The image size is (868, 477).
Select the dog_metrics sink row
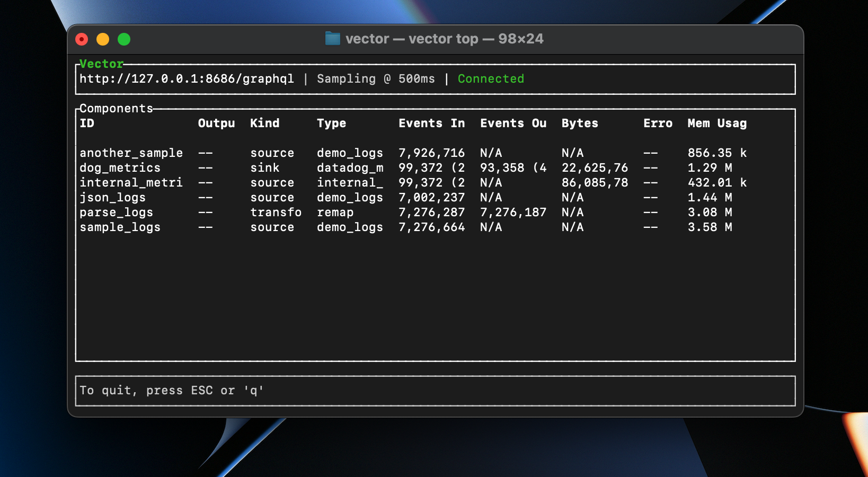point(120,167)
